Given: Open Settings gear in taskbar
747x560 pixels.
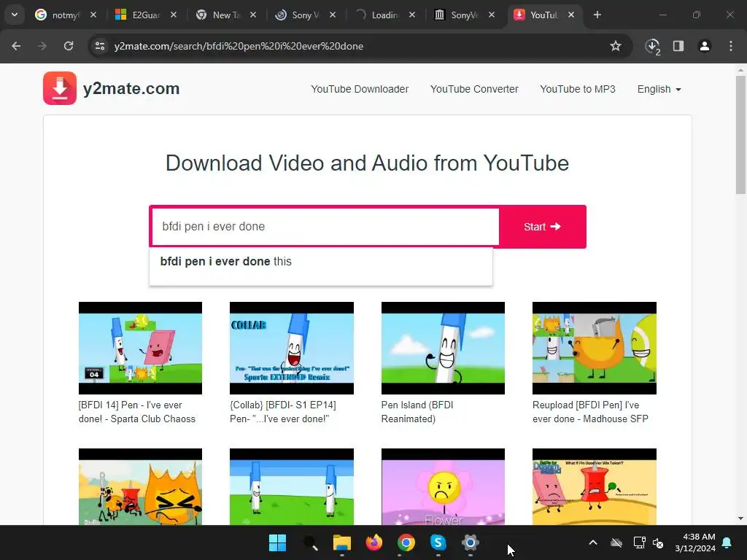Looking at the screenshot, I should tap(470, 542).
